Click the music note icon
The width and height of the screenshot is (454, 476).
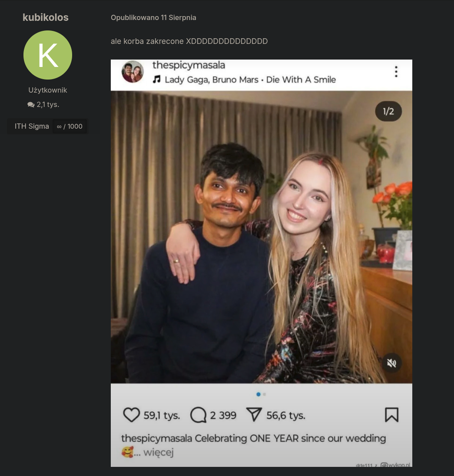(156, 80)
